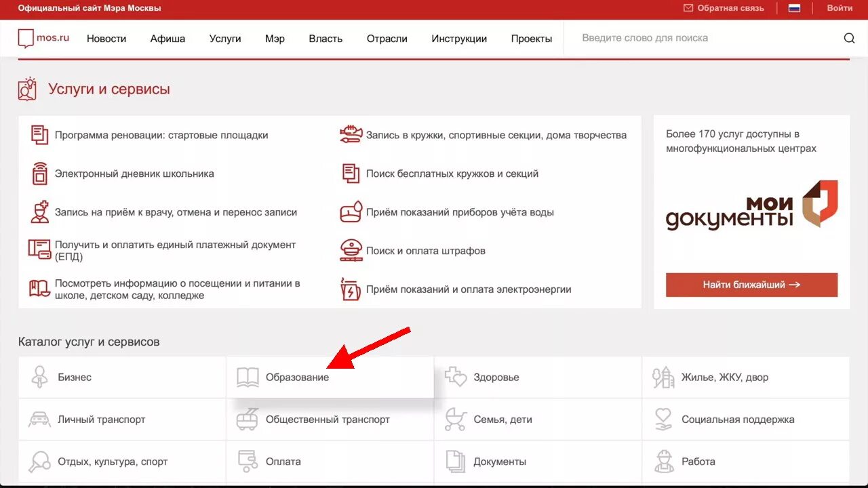Click the Услуги и сервисы section icon
The height and width of the screenshot is (488, 868).
coord(27,89)
